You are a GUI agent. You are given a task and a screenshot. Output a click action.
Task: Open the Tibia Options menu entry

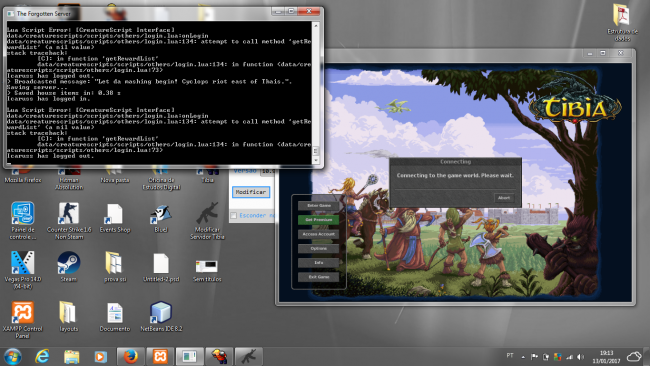pos(318,248)
